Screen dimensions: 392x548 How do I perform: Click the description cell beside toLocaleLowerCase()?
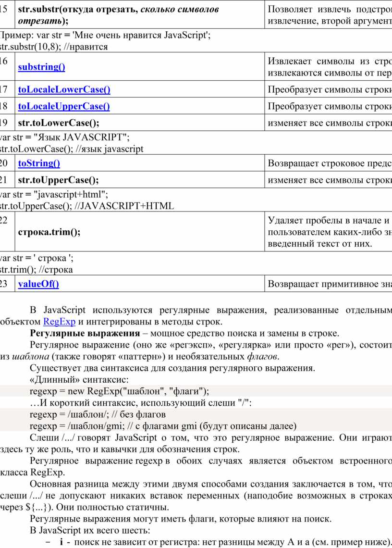[330, 89]
